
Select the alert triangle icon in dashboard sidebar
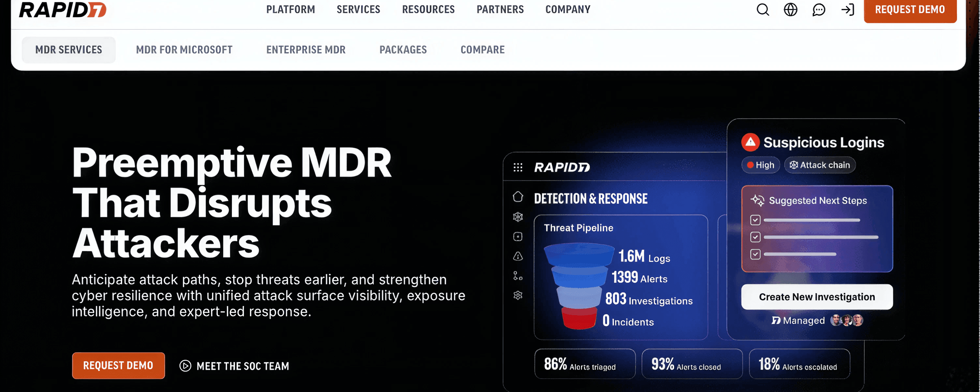[x=518, y=256]
